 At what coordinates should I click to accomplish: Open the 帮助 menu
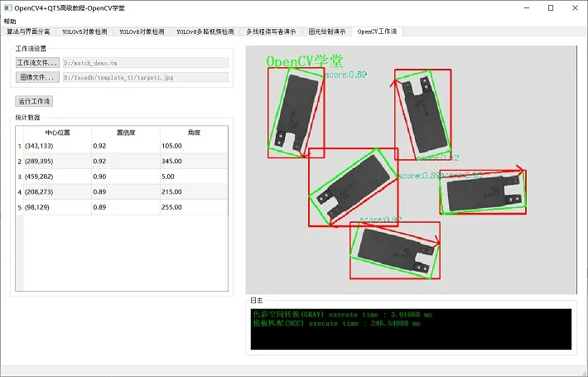[10, 22]
